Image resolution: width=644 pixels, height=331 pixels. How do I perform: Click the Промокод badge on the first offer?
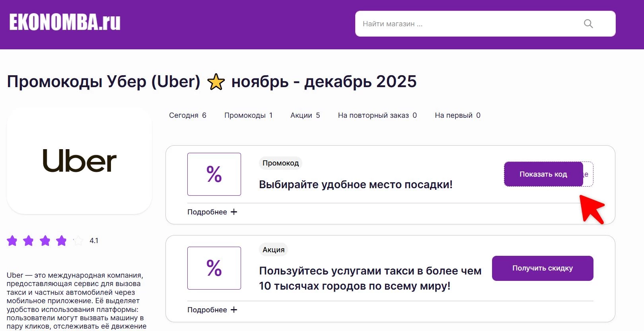point(280,163)
